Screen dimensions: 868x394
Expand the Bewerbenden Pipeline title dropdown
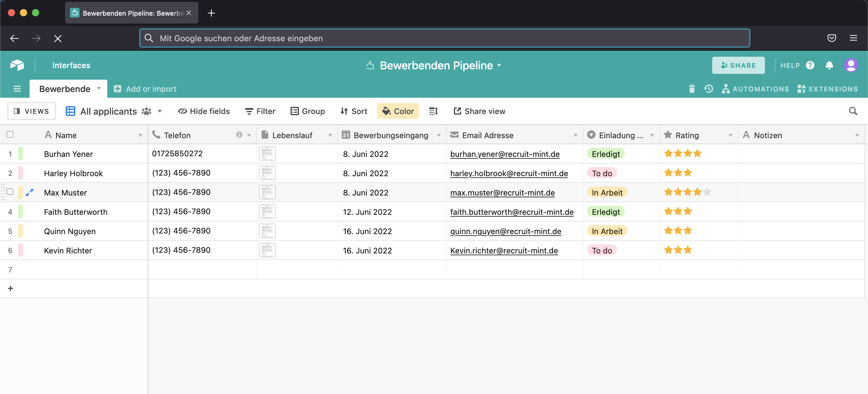pos(499,65)
